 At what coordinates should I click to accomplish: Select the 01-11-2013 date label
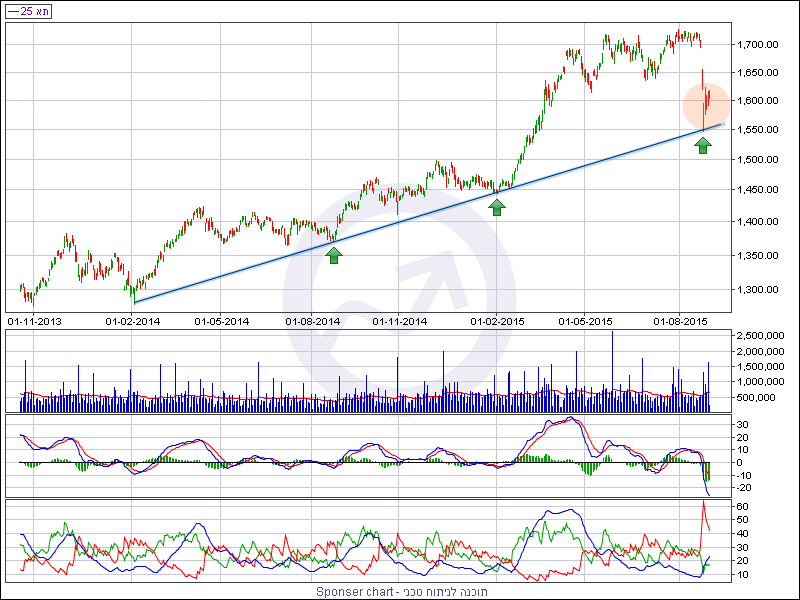pyautogui.click(x=33, y=321)
